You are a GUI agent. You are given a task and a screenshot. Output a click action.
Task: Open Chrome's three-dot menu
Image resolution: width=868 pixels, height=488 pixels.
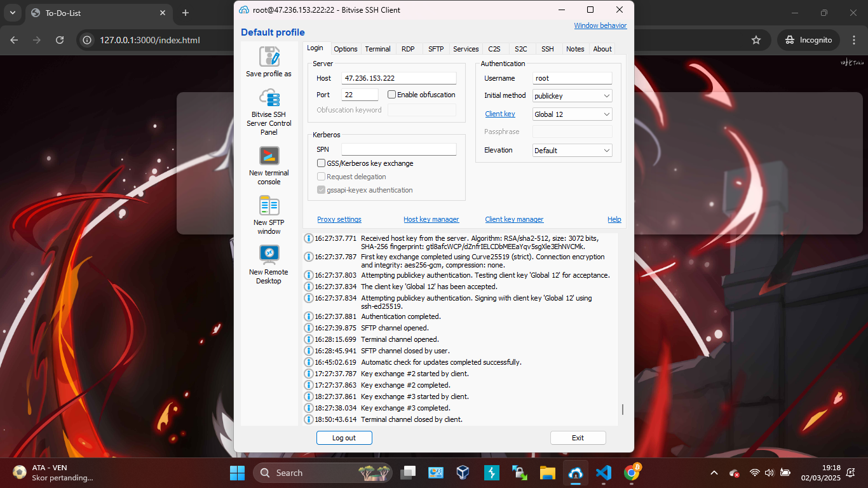click(x=853, y=40)
